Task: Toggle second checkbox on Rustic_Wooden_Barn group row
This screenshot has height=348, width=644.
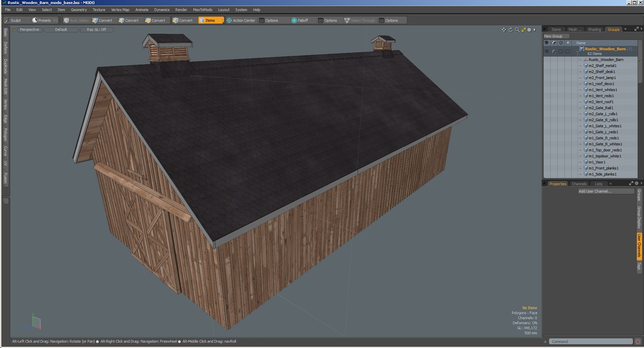Action: click(x=568, y=51)
